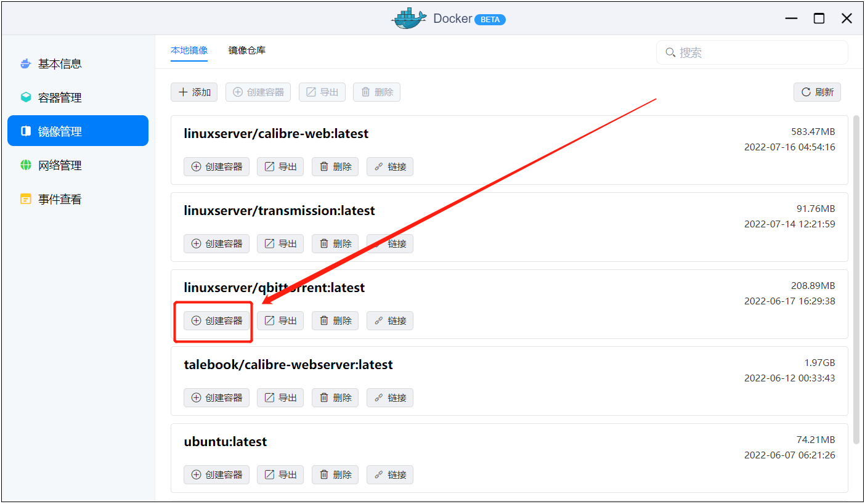Click the toolbar 创建容器 button
This screenshot has height=504, width=865.
pos(259,92)
